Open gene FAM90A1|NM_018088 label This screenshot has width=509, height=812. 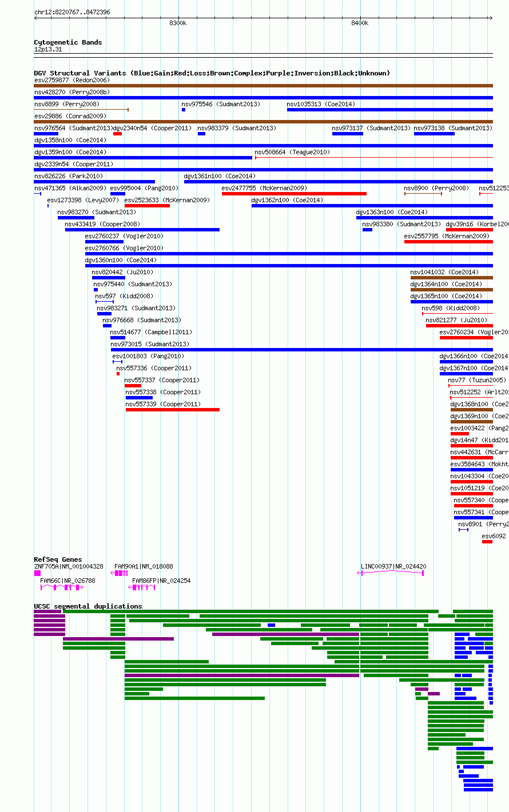tap(144, 566)
